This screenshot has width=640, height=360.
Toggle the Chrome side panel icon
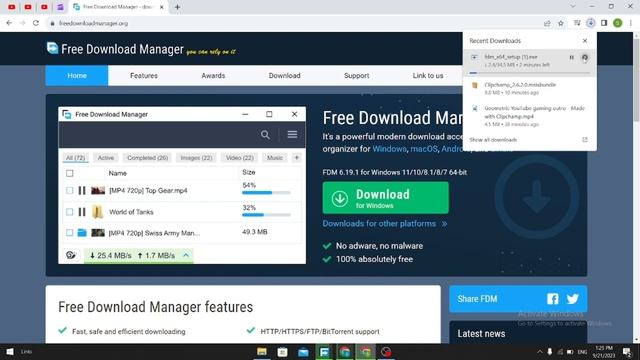click(604, 23)
